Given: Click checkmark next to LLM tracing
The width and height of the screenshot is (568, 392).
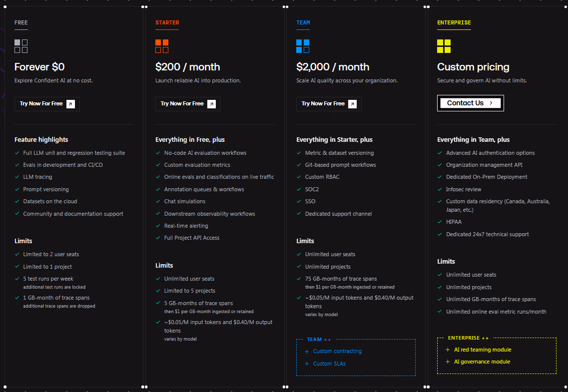Looking at the screenshot, I should pos(17,177).
